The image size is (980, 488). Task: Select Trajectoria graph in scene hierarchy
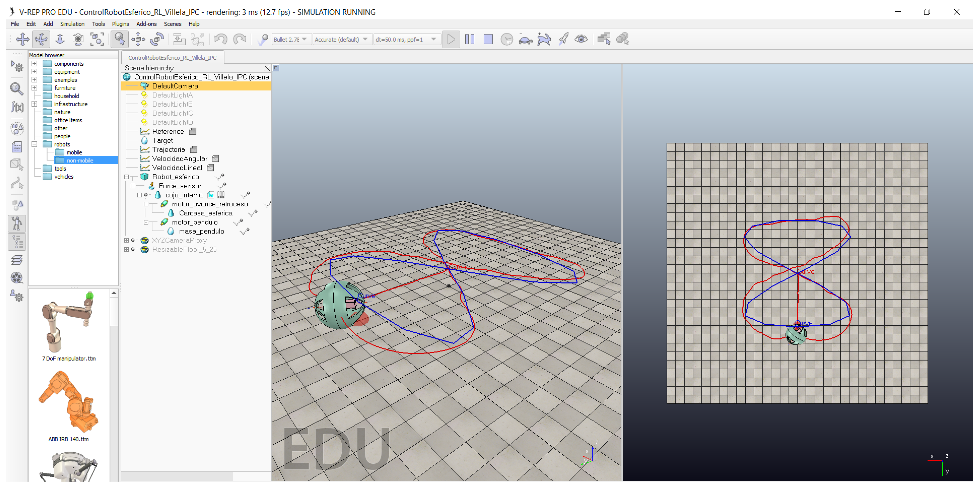tap(169, 150)
